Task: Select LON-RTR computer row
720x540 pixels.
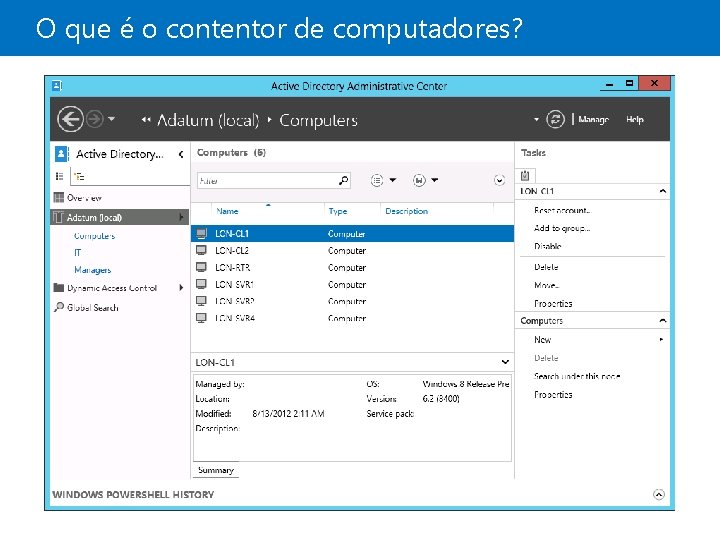Action: 352,268
